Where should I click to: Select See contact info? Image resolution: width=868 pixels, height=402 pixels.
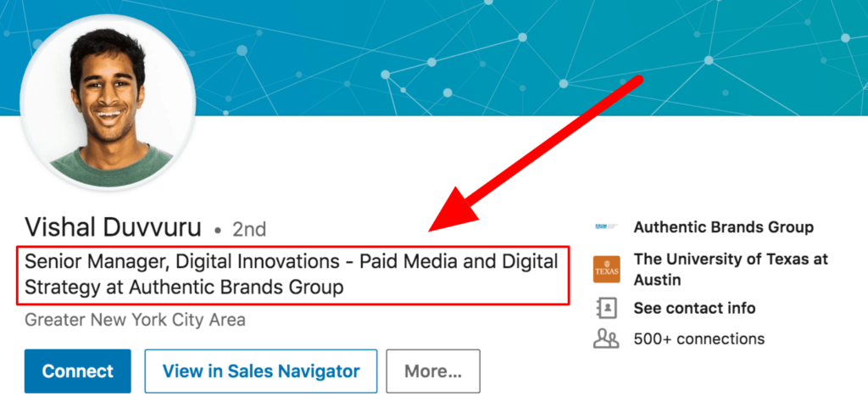point(694,308)
